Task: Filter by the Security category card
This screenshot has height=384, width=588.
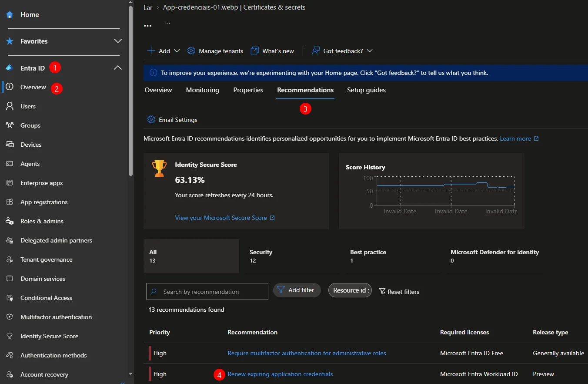Action: pyautogui.click(x=292, y=256)
